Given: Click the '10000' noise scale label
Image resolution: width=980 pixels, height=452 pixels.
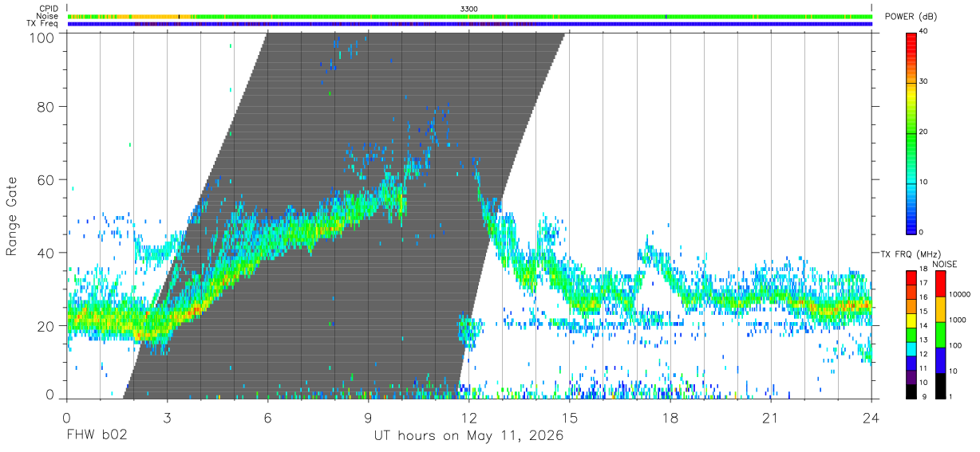Looking at the screenshot, I should click(x=959, y=294).
